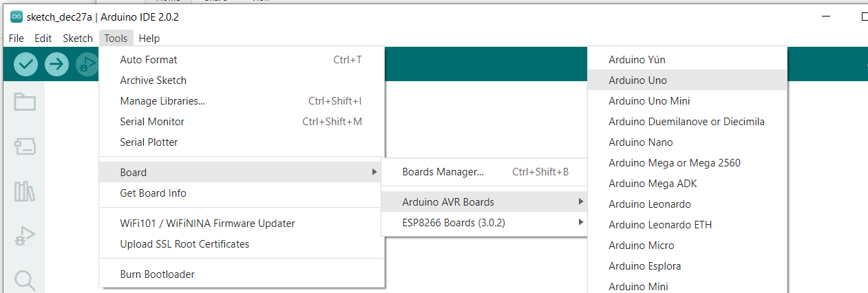Click the Arduino logo in title bar
This screenshot has width=868, height=293.
tap(17, 17)
